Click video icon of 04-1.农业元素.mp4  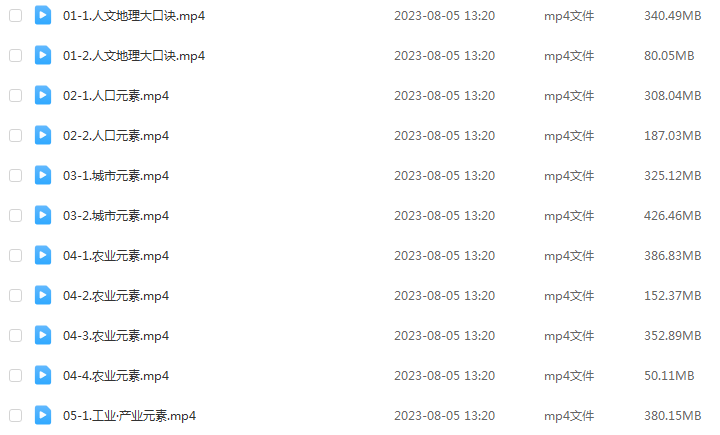coord(43,255)
